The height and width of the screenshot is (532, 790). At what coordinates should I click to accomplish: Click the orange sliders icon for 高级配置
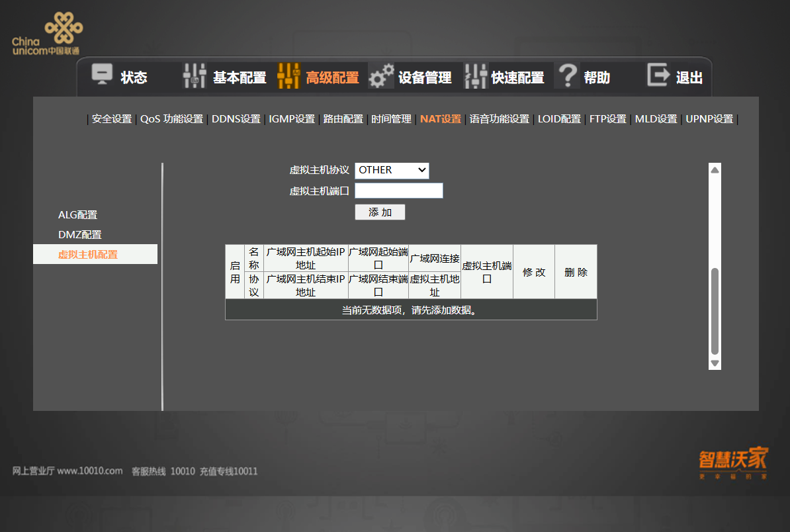point(288,76)
